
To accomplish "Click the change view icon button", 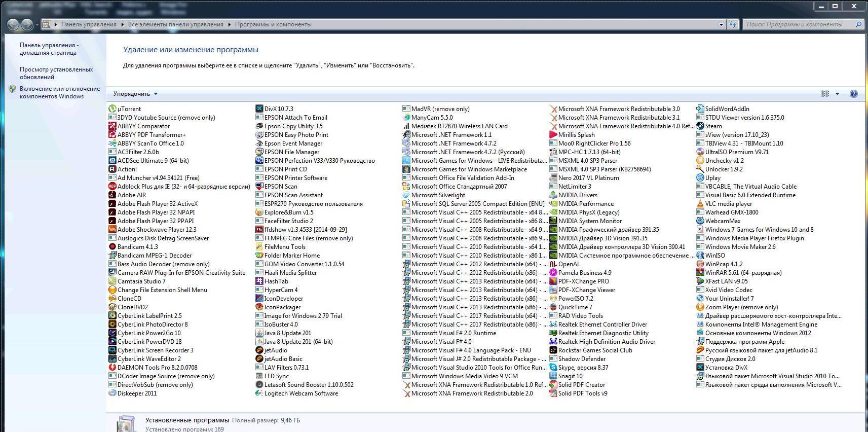I will coord(825,94).
